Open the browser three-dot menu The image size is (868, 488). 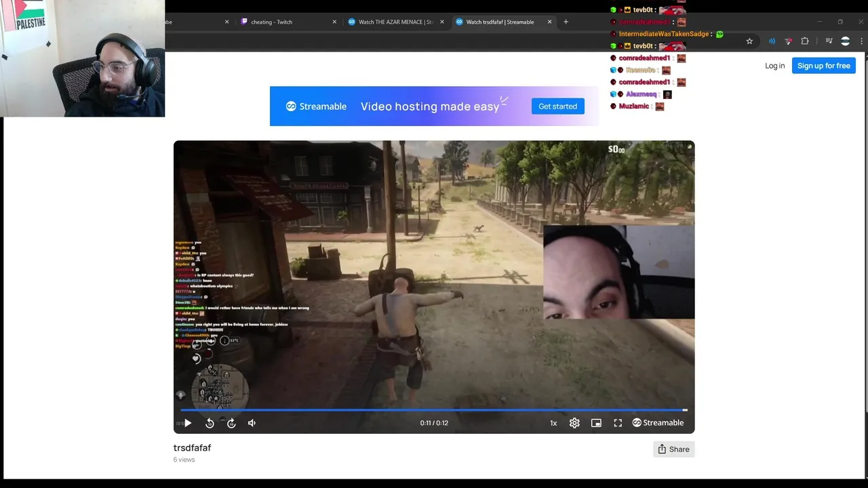[861, 41]
